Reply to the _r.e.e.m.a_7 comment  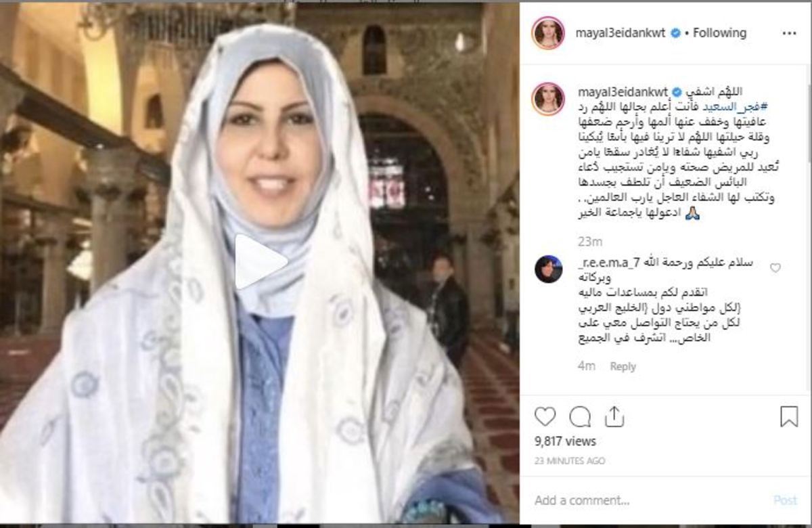(623, 366)
